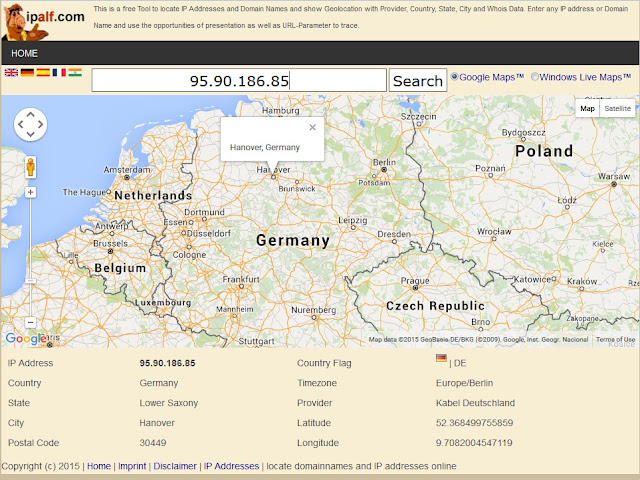Click the Netherlands country label on map
Image resolution: width=640 pixels, height=480 pixels.
point(153,196)
